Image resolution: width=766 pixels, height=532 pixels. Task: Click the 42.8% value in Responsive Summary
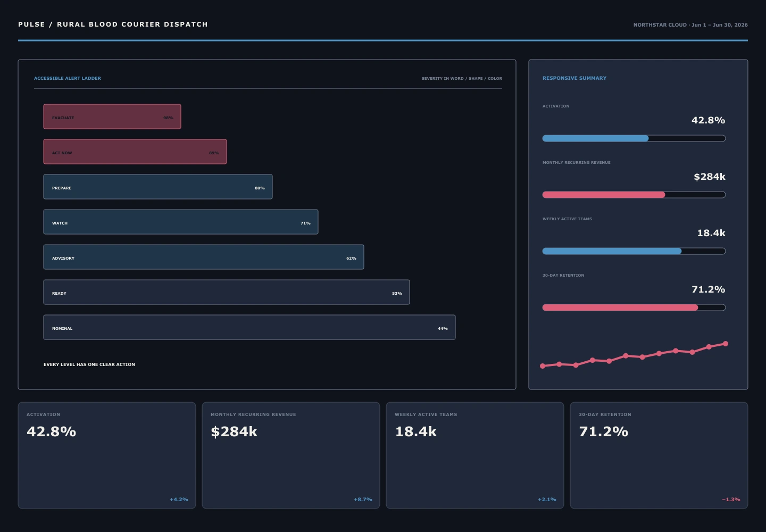708,120
